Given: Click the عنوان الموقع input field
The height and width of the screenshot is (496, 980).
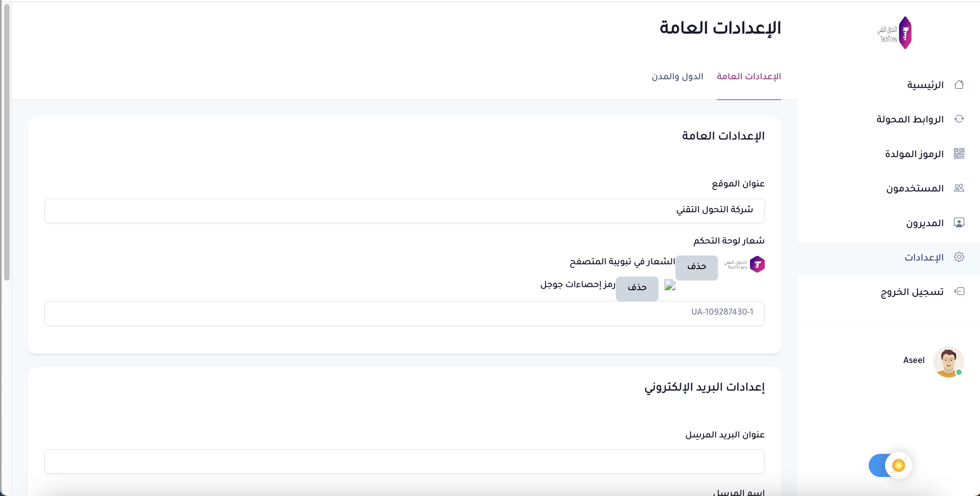Looking at the screenshot, I should (x=404, y=210).
